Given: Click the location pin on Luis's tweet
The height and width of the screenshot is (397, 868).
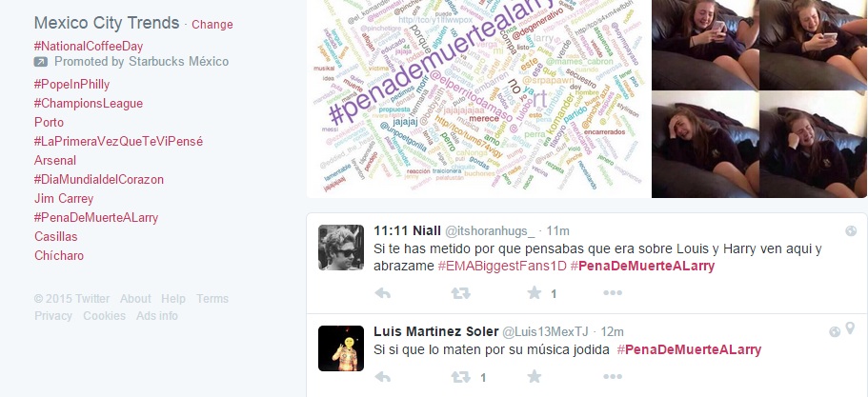Looking at the screenshot, I should point(850,329).
